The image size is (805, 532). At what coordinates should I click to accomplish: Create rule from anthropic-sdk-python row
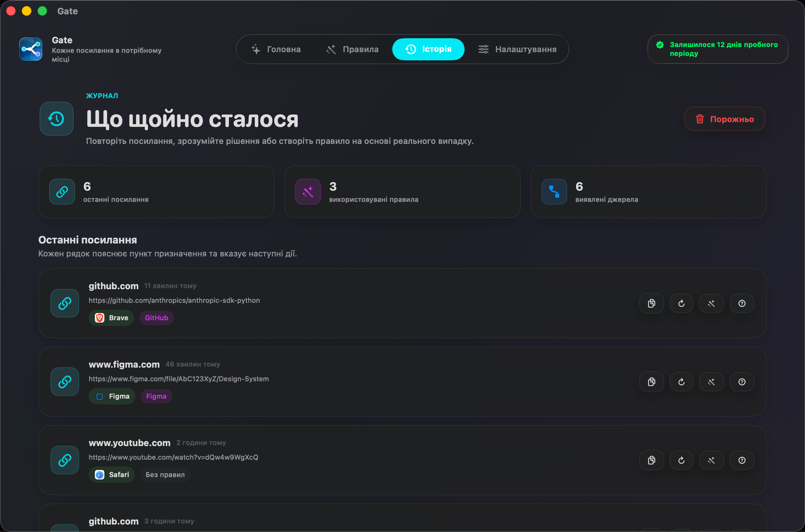[x=712, y=303]
